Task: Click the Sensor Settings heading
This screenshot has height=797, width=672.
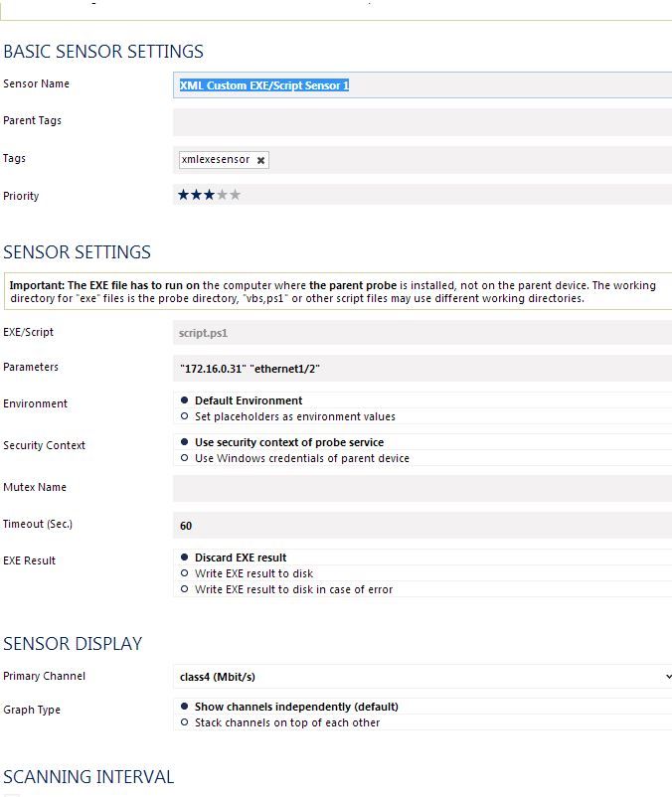Action: coord(77,252)
